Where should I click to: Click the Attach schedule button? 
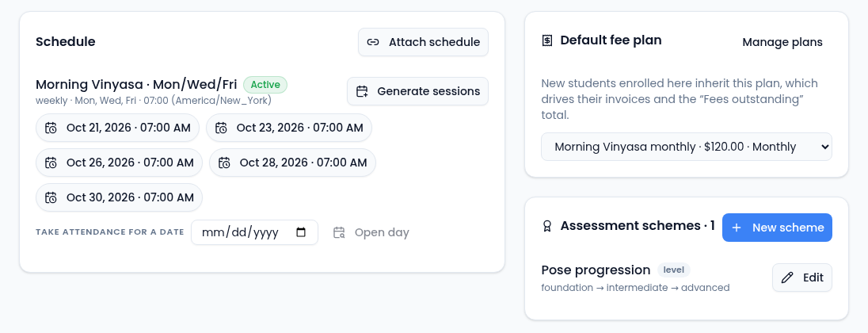point(424,42)
